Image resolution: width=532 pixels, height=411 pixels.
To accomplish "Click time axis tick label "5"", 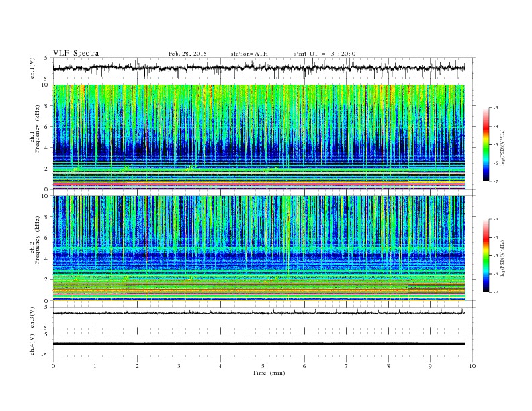I will pyautogui.click(x=263, y=366).
